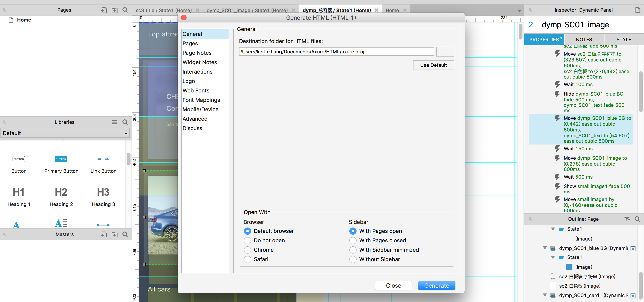644x302 pixels.
Task: Click the search icon in Libraries panel
Action: pos(125,122)
